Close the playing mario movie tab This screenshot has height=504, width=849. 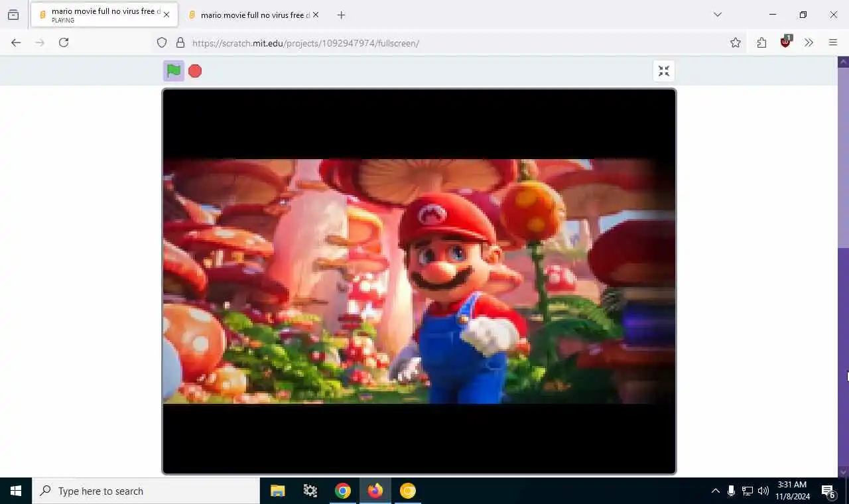166,15
